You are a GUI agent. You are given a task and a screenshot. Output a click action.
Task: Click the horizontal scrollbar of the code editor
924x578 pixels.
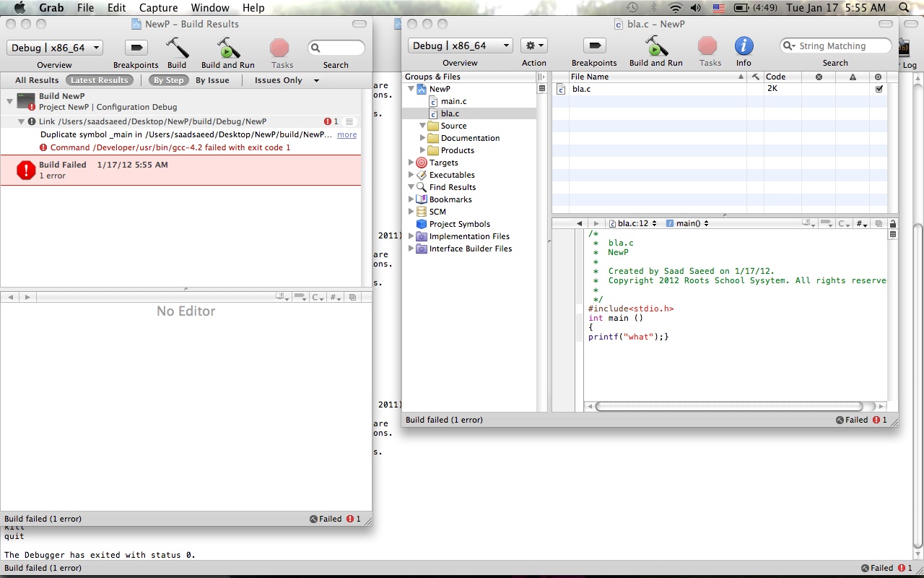tap(729, 407)
